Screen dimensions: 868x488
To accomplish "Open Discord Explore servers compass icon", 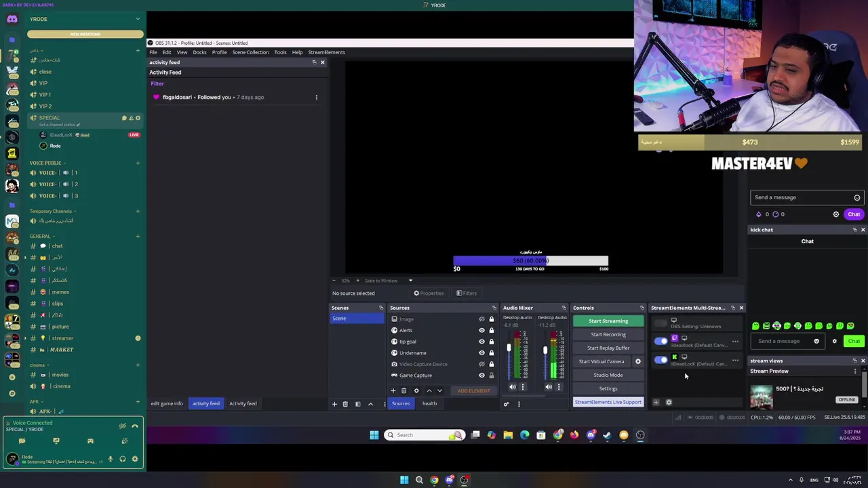I will pyautogui.click(x=12, y=393).
